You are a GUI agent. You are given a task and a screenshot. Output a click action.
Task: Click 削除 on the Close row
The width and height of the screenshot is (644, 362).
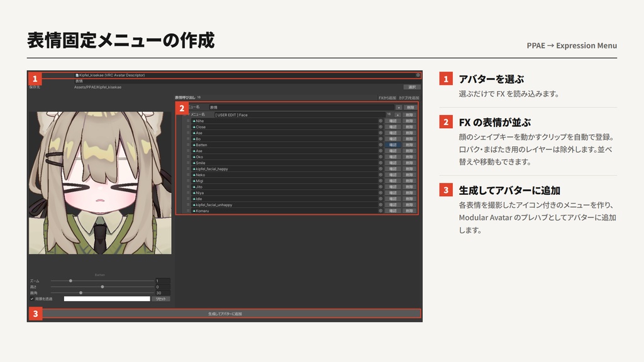click(x=409, y=127)
